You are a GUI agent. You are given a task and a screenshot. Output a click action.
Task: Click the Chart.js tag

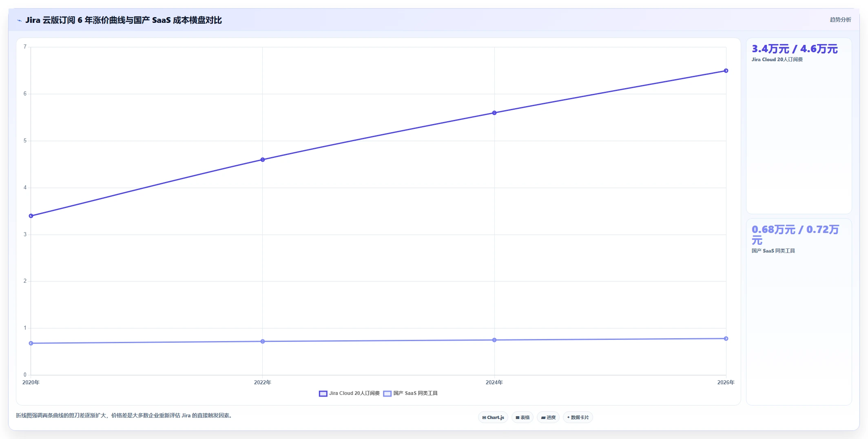(x=493, y=417)
